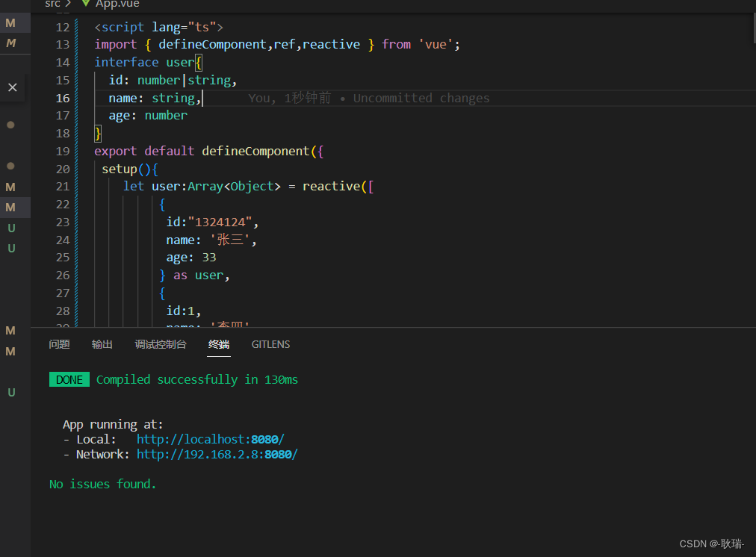Click 'id:1,' on line 28
Image resolution: width=756 pixels, height=557 pixels.
pyautogui.click(x=183, y=311)
